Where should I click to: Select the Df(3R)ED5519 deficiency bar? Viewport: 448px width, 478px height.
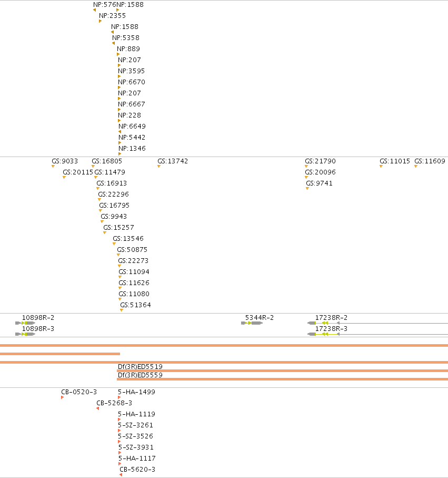point(282,370)
